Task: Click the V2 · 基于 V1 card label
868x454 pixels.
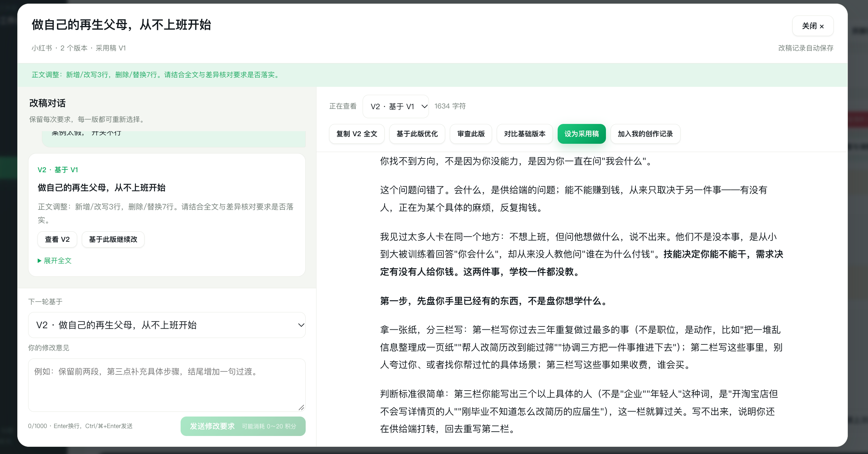Action: click(x=58, y=170)
